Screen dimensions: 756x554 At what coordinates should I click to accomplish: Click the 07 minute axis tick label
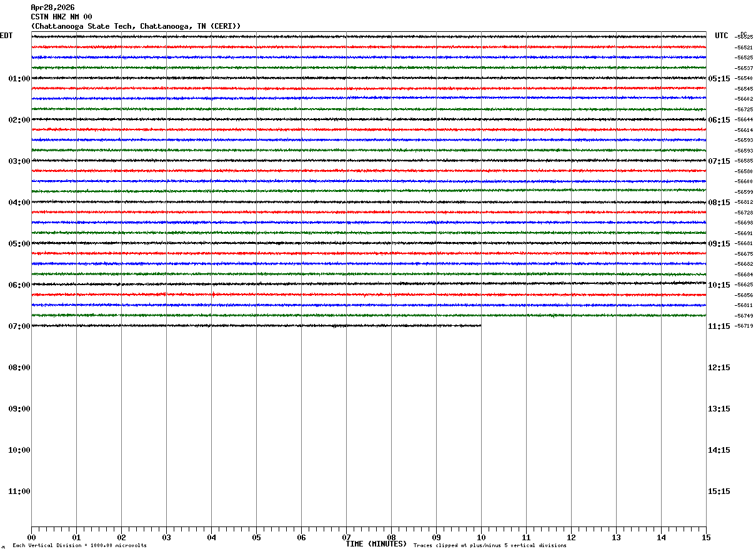346,537
